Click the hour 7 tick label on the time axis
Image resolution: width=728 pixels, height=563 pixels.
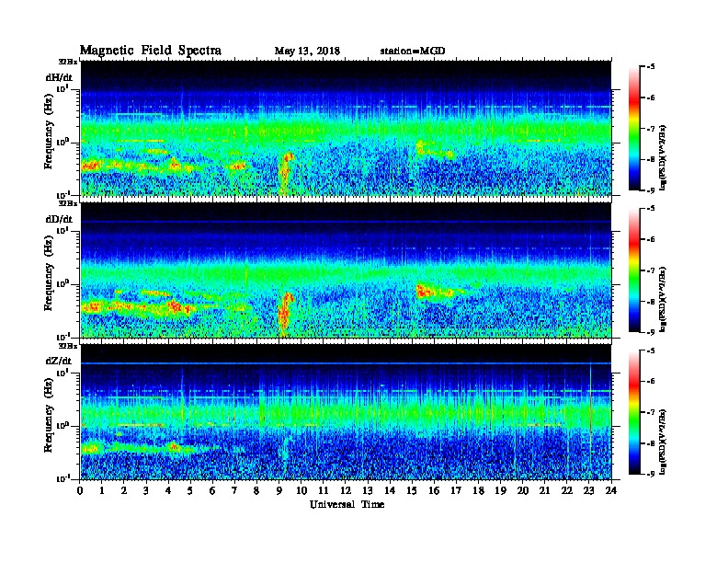tap(234, 490)
